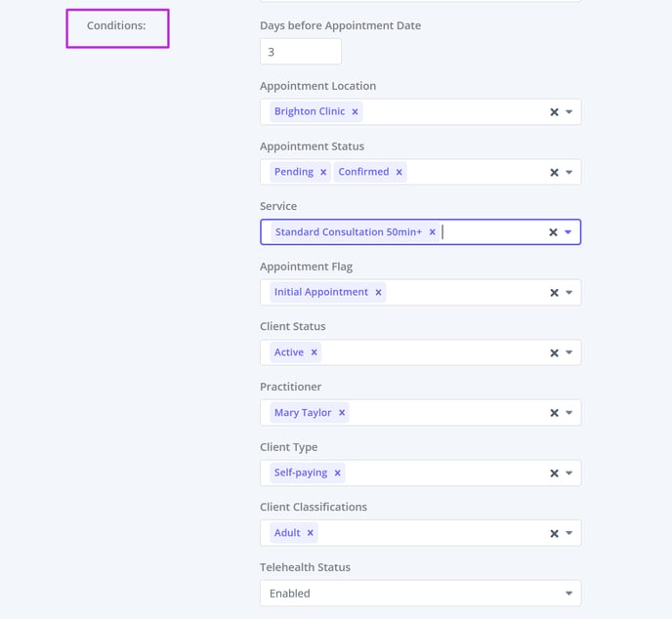The image size is (672, 619).
Task: Remove the Initial Appointment flag tag
Action: point(378,293)
